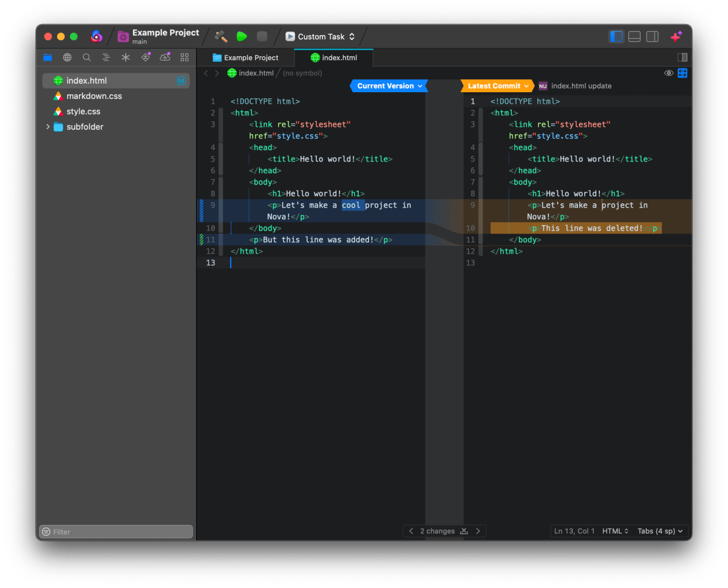Go to the next change
The image size is (728, 588).
click(x=478, y=531)
